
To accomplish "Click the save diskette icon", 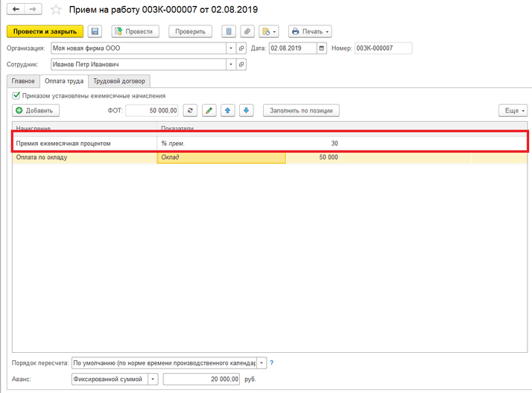I will point(95,31).
